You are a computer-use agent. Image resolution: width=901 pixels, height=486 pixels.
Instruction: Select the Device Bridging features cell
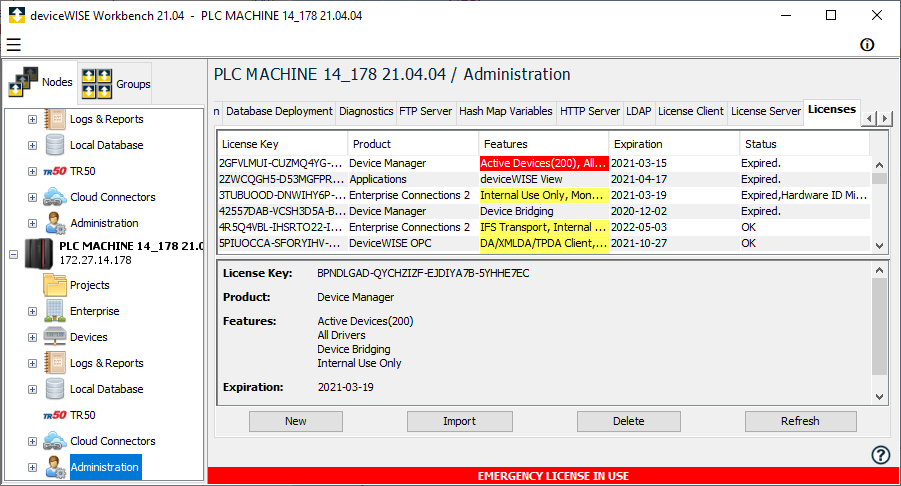coord(543,211)
